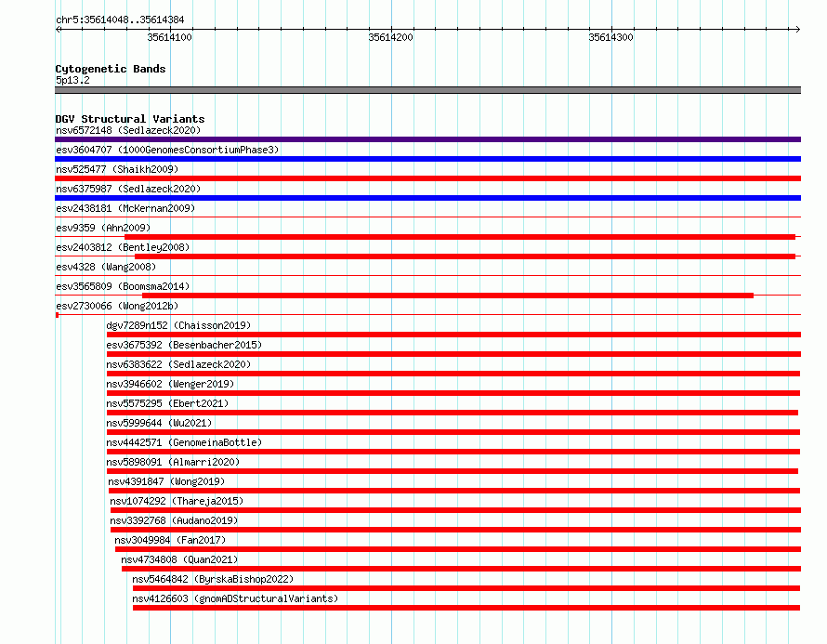Open variant esv3675392 (Besenbacher2015)
The image size is (827, 644).
pyautogui.click(x=184, y=345)
